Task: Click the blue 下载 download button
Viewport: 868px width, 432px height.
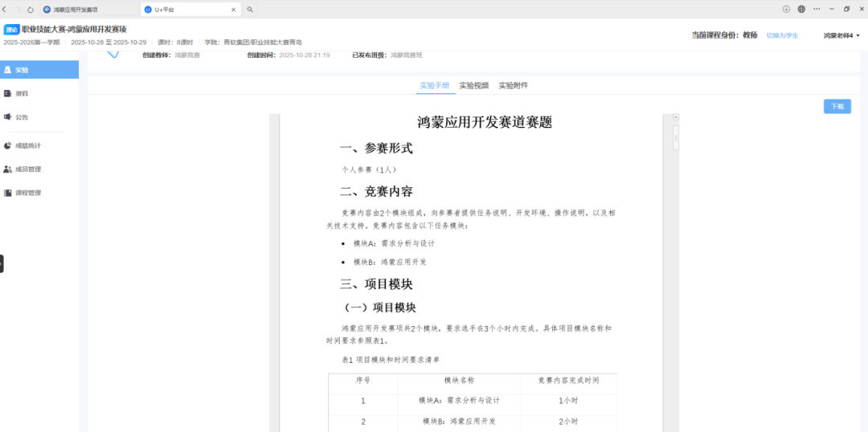Action: (x=837, y=106)
